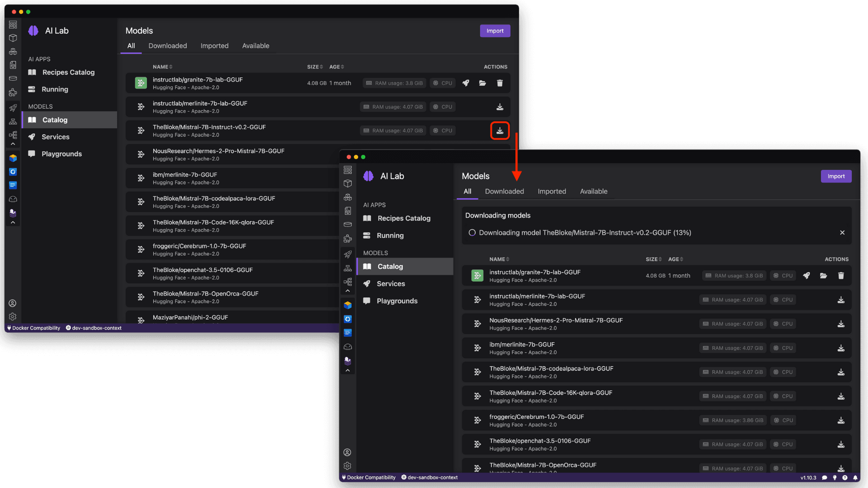The image size is (868, 488).
Task: Open Recipes Catalog in the back window
Action: 69,72
